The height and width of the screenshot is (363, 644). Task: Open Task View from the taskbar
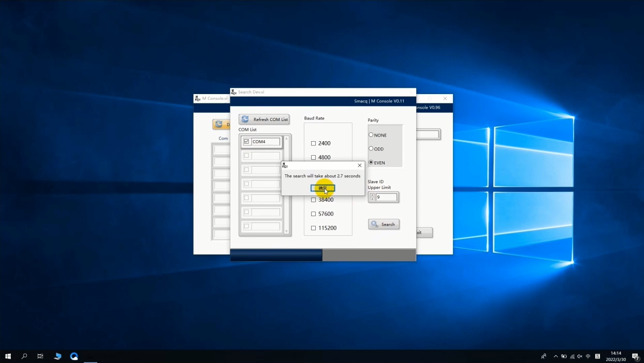click(x=40, y=356)
